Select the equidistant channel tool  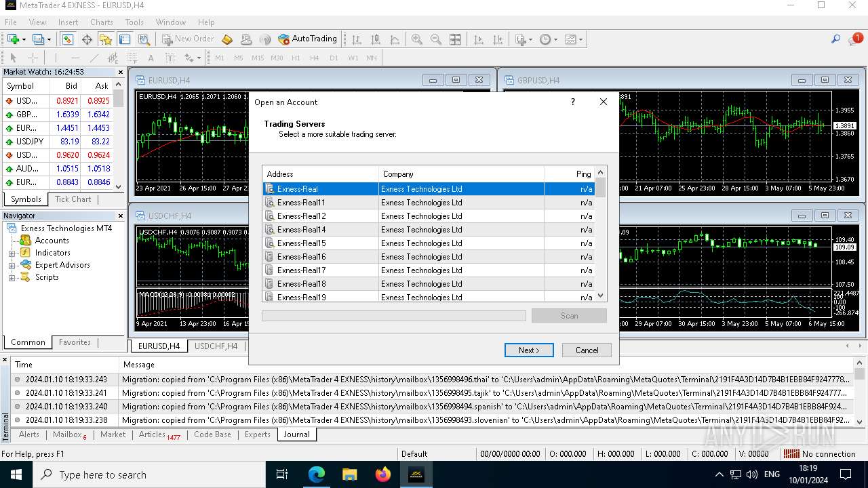[x=113, y=58]
